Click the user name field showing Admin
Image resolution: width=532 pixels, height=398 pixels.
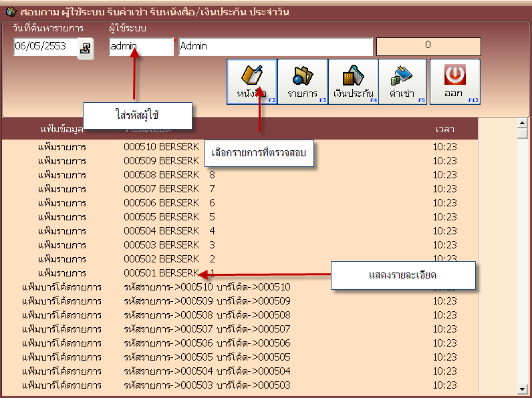275,47
